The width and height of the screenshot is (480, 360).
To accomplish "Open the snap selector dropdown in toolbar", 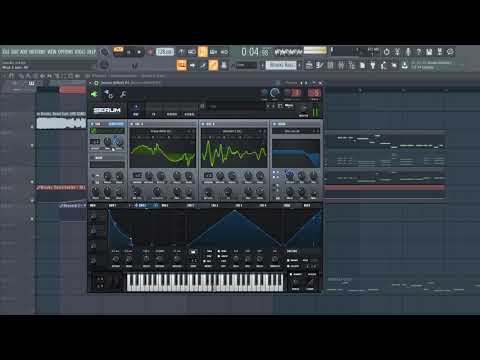I will pos(247,65).
